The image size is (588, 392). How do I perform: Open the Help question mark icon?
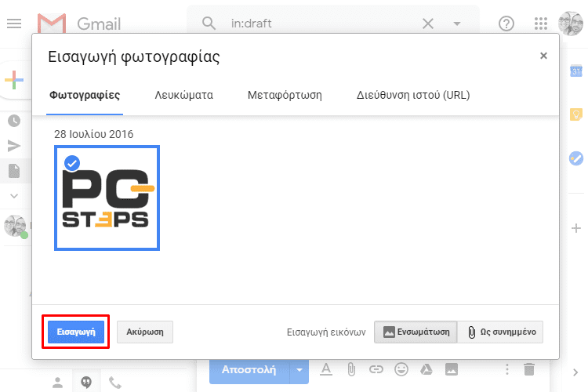[x=506, y=24]
